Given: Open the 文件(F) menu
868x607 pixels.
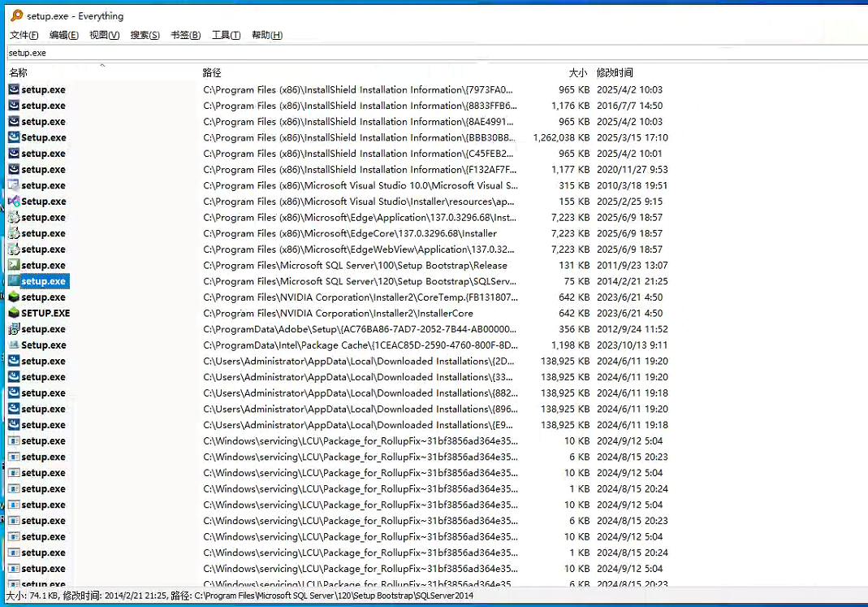Looking at the screenshot, I should [24, 35].
